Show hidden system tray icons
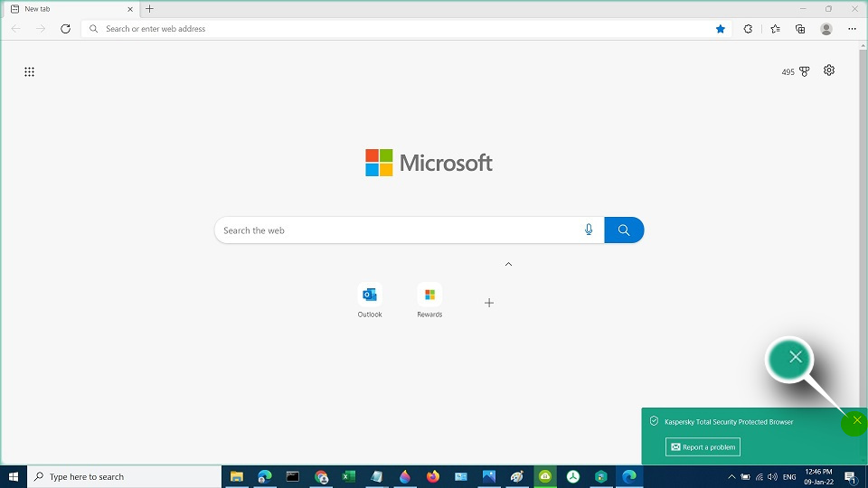 pos(731,477)
